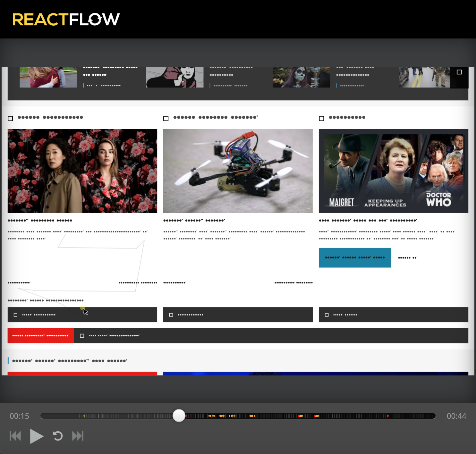
Task: Open the two women floral background image
Action: 82,171
